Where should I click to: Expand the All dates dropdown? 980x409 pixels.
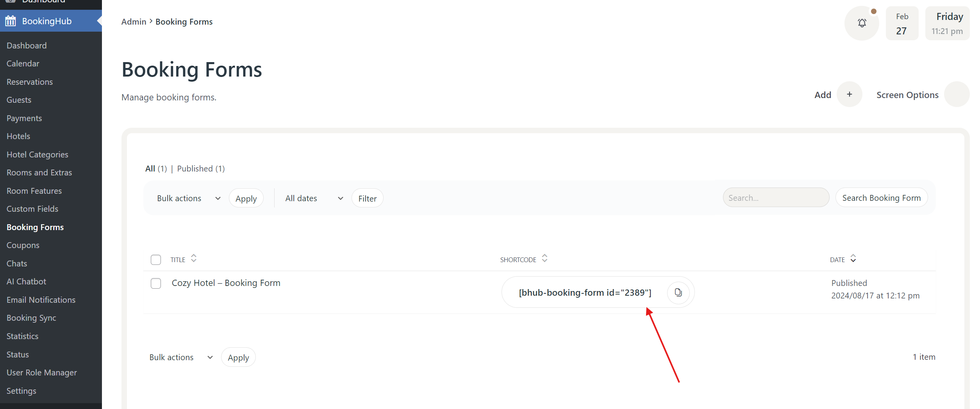pos(314,198)
